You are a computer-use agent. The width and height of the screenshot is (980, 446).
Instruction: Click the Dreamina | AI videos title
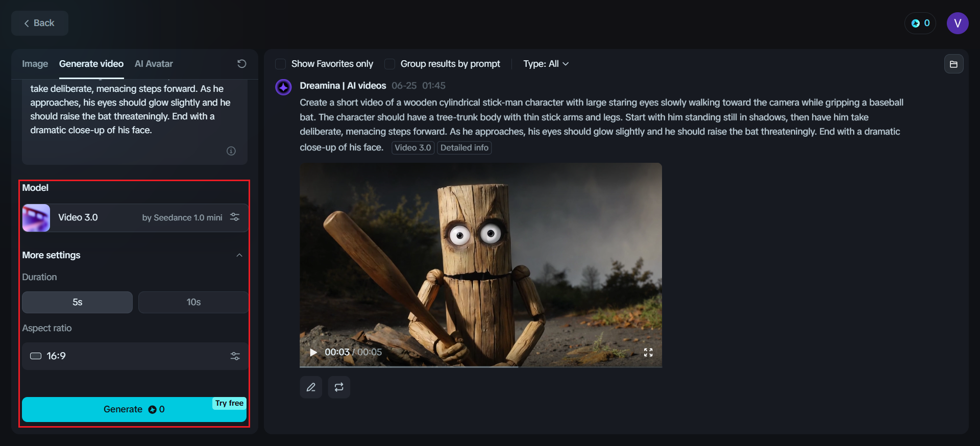(343, 86)
